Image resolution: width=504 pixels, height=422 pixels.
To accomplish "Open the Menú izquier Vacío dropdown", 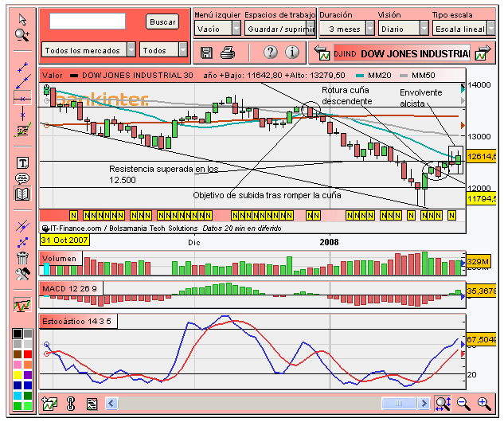I will click(x=217, y=29).
